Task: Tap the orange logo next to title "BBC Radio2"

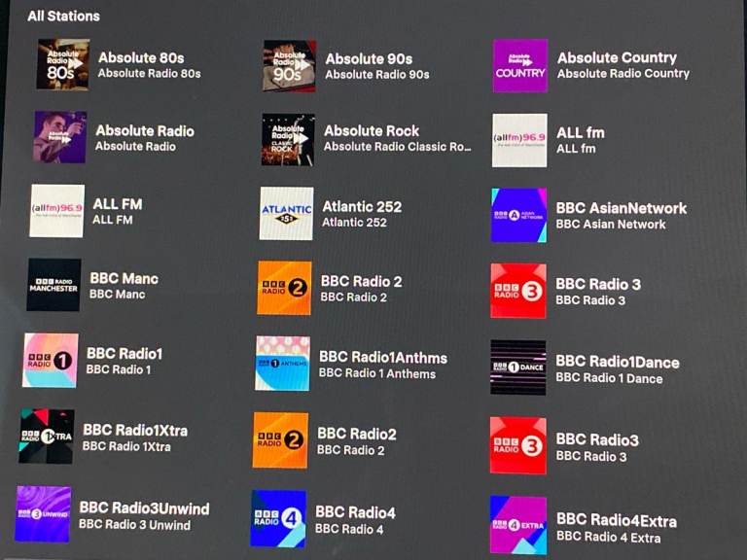Action: click(x=280, y=440)
